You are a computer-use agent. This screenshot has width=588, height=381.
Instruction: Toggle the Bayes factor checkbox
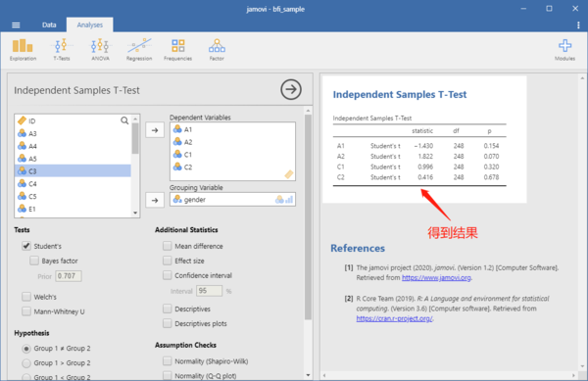(34, 261)
